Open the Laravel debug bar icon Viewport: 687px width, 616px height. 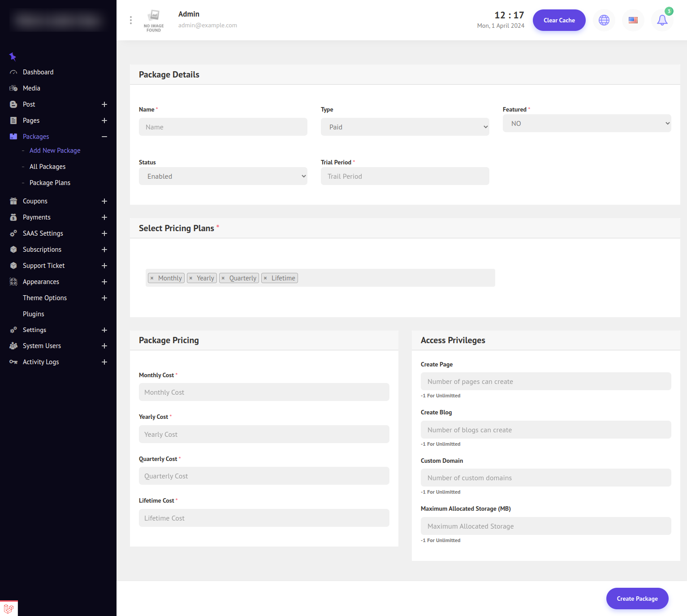coord(9,608)
